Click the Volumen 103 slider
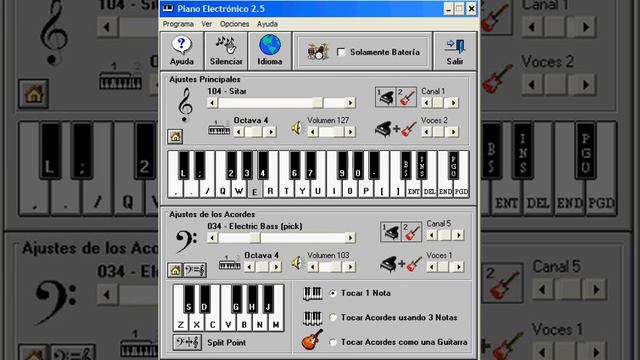The height and width of the screenshot is (360, 640). [331, 267]
